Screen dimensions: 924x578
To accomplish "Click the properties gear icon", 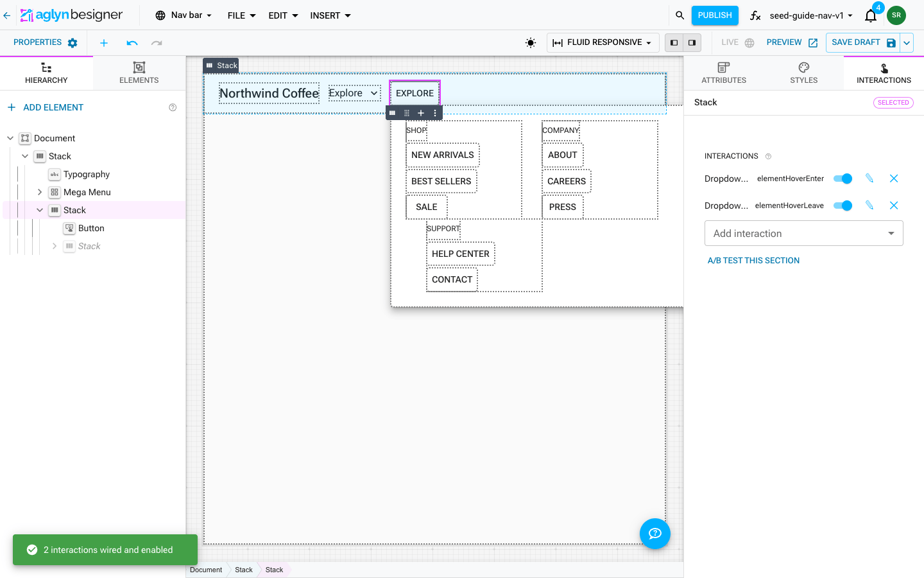I will [x=73, y=43].
